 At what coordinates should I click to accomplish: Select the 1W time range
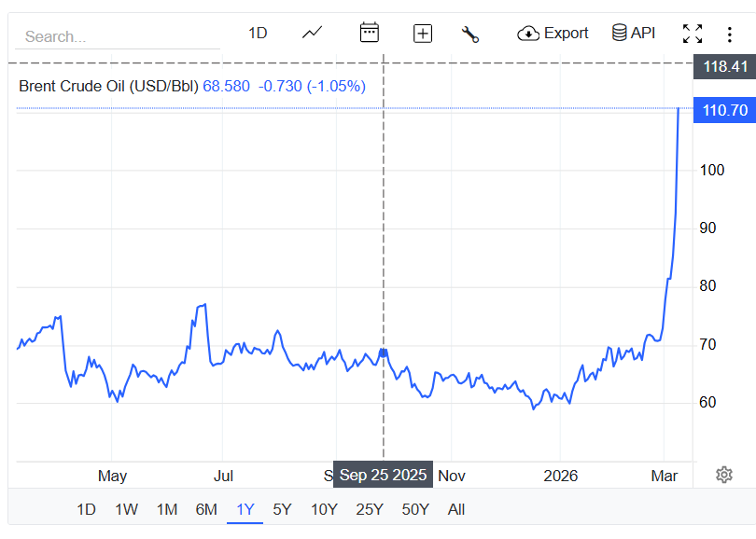[127, 509]
